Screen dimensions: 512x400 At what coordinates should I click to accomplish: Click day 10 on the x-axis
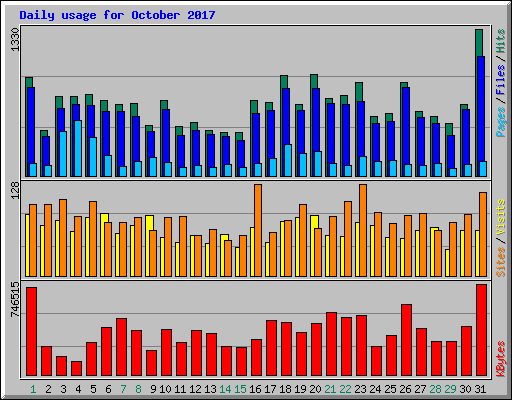click(x=165, y=389)
